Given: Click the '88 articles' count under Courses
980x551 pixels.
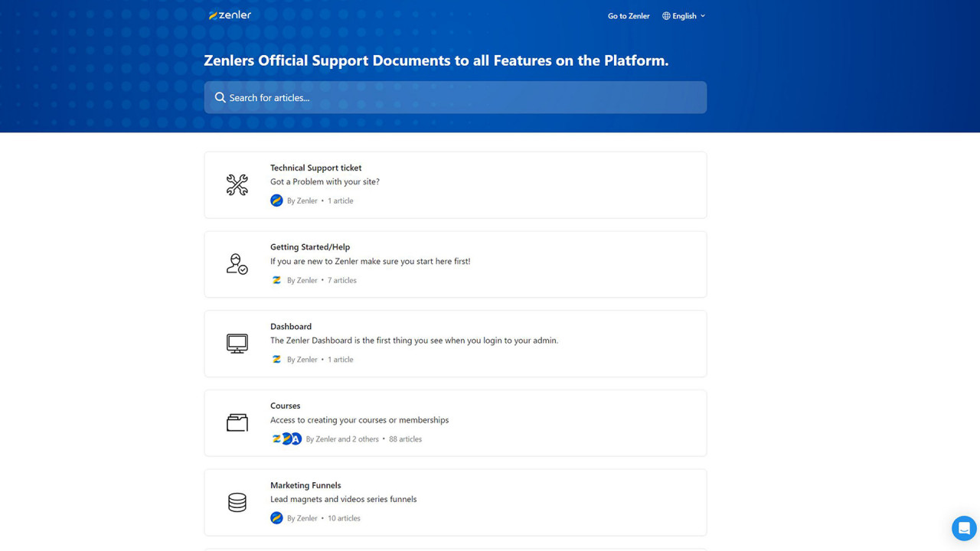Looking at the screenshot, I should point(405,439).
